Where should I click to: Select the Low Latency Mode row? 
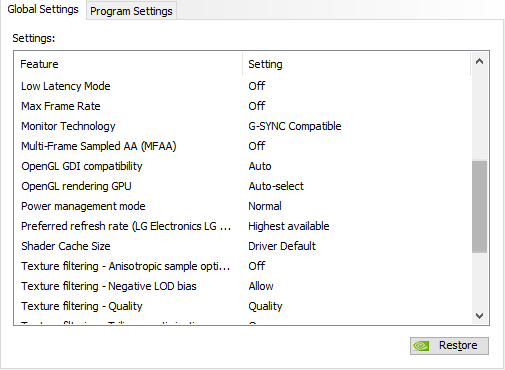pyautogui.click(x=243, y=86)
